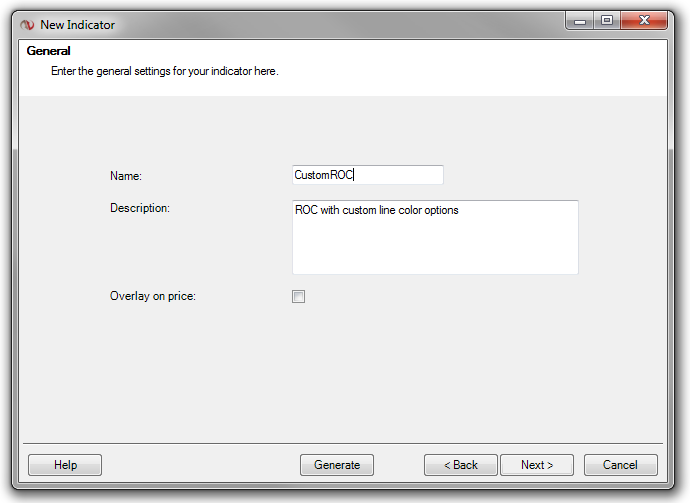This screenshot has width=690, height=503.
Task: Click the "Overlay on price:" label
Action: [153, 296]
